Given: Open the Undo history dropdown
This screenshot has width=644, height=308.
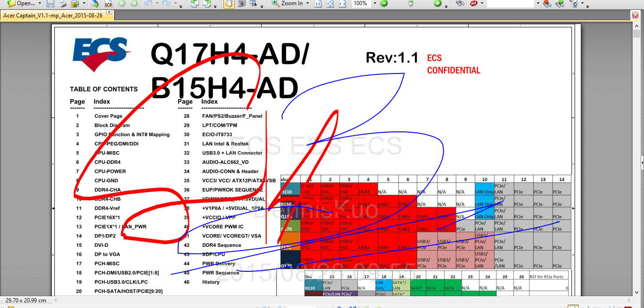Looking at the screenshot, I should (157, 3).
